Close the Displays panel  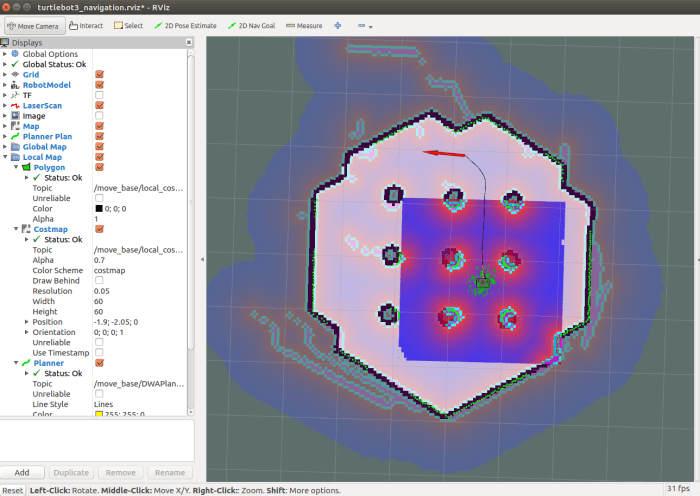click(189, 42)
